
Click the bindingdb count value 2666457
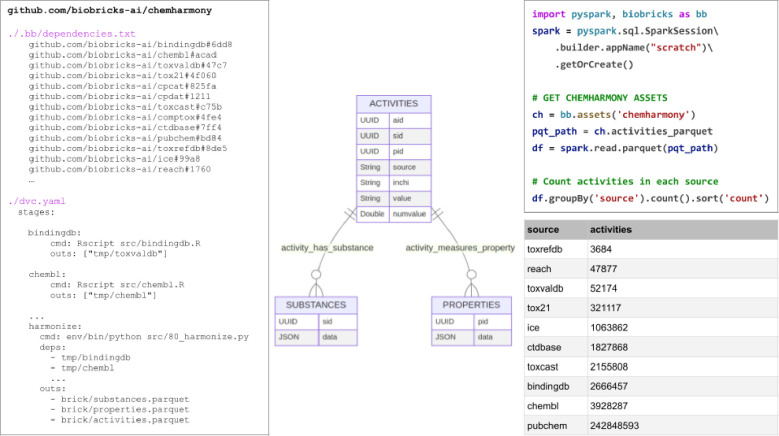(x=609, y=386)
